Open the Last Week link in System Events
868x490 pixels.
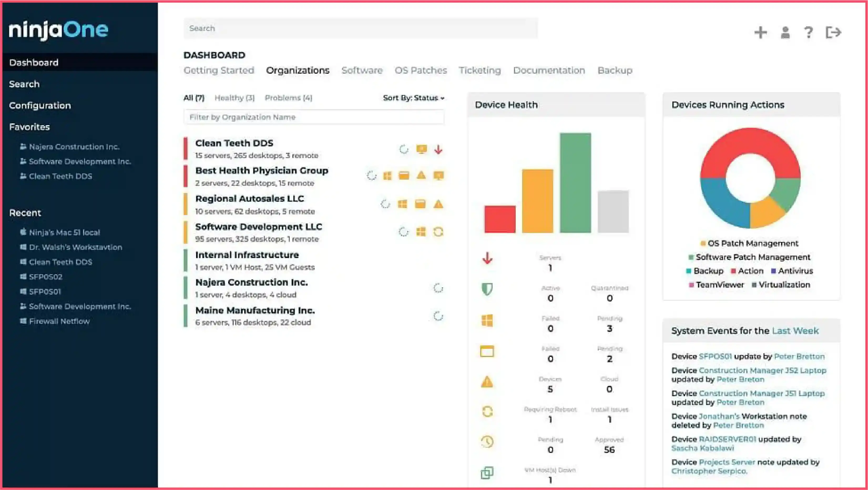pos(795,331)
